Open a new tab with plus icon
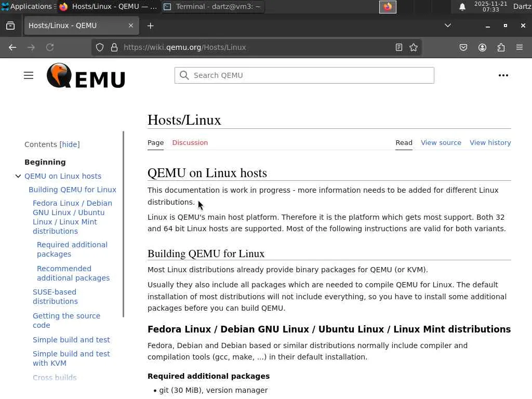Image resolution: width=532 pixels, height=399 pixels. (x=151, y=26)
